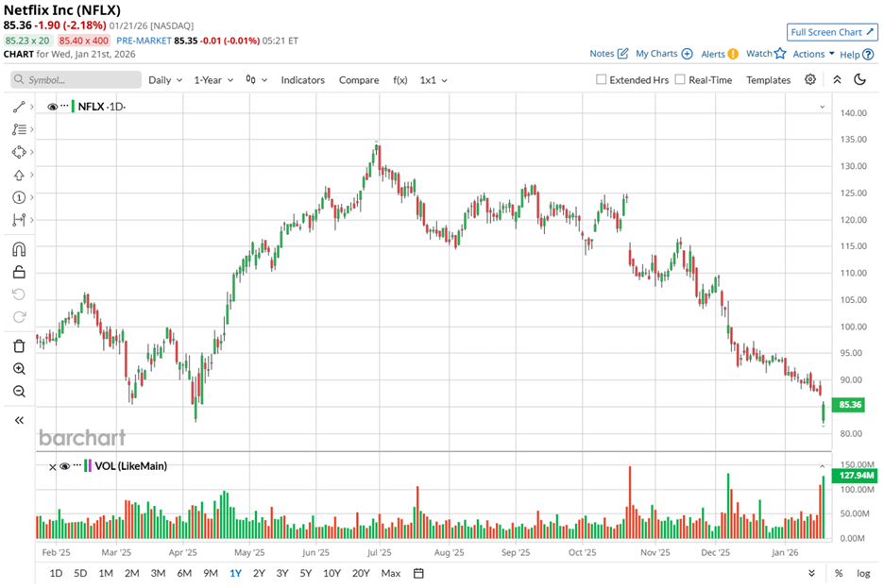Select the 20Y time range
The height and width of the screenshot is (588, 884).
(x=361, y=573)
